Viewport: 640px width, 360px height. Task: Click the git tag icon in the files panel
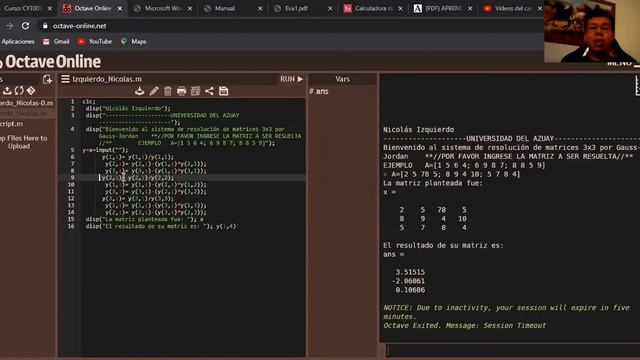point(31,91)
